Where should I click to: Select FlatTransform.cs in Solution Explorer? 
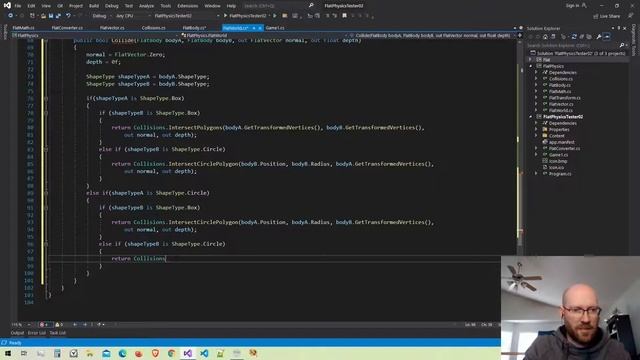click(x=564, y=98)
